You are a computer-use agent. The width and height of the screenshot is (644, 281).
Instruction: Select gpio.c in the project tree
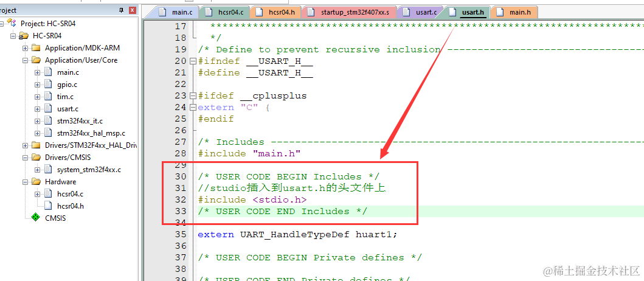coord(67,85)
